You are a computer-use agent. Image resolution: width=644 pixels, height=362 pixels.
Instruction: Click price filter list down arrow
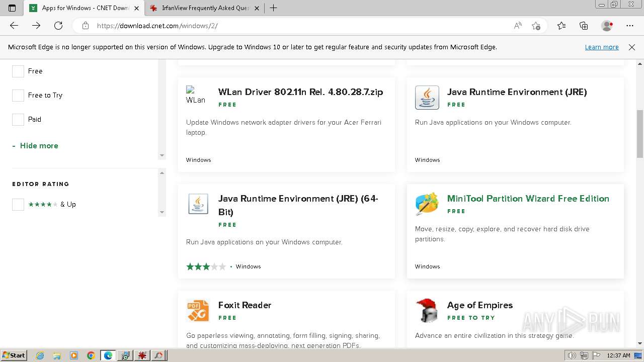(162, 156)
